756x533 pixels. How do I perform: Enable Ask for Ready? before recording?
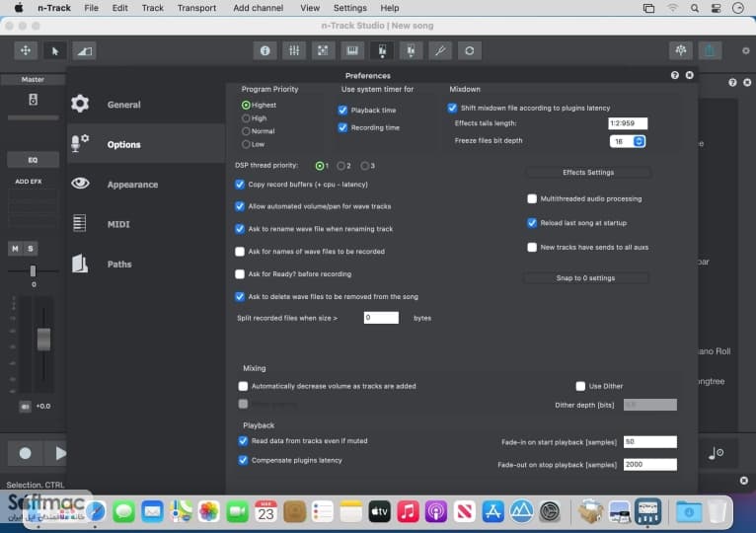(240, 274)
